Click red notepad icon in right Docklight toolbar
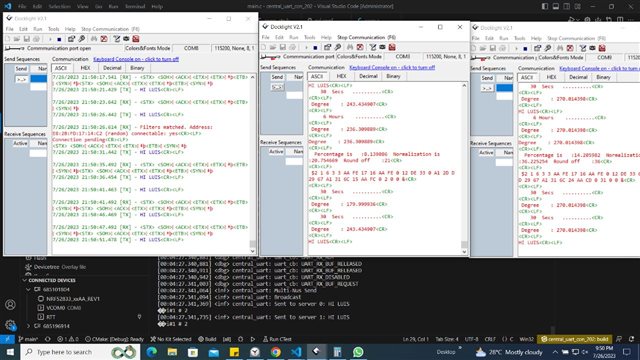This screenshot has width=640, height=360. pyautogui.click(x=602, y=48)
